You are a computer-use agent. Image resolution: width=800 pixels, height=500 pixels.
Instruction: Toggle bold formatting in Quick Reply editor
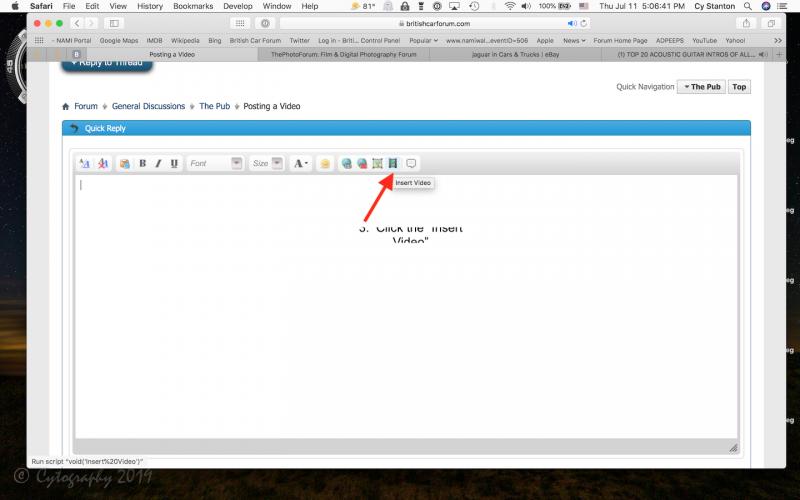point(143,163)
